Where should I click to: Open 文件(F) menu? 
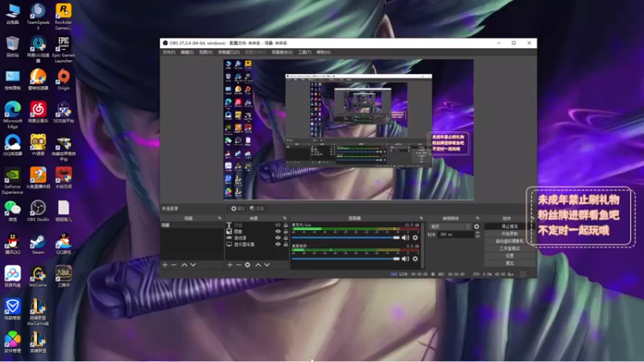(x=169, y=52)
